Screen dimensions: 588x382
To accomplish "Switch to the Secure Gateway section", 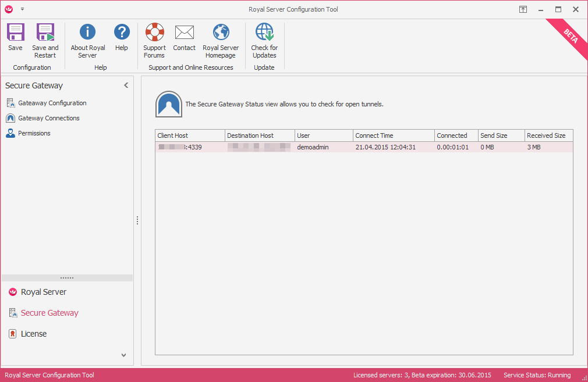I will [44, 313].
